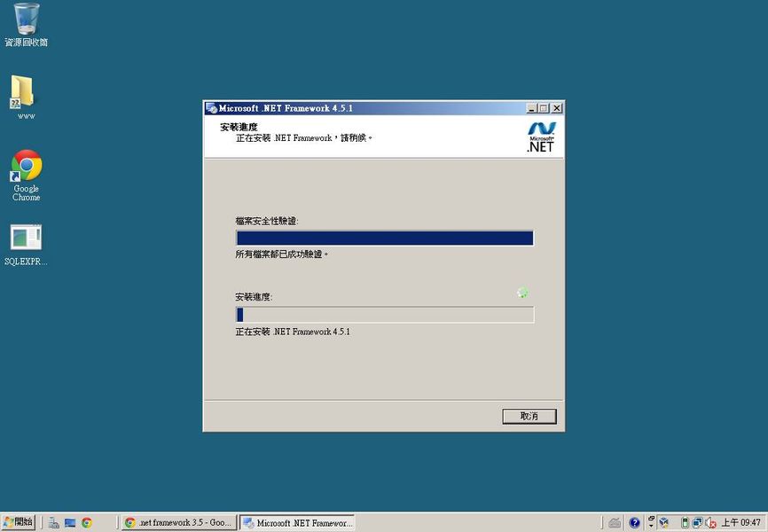Click the 取消 (Cancel) button
The height and width of the screenshot is (532, 768).
tap(529, 416)
